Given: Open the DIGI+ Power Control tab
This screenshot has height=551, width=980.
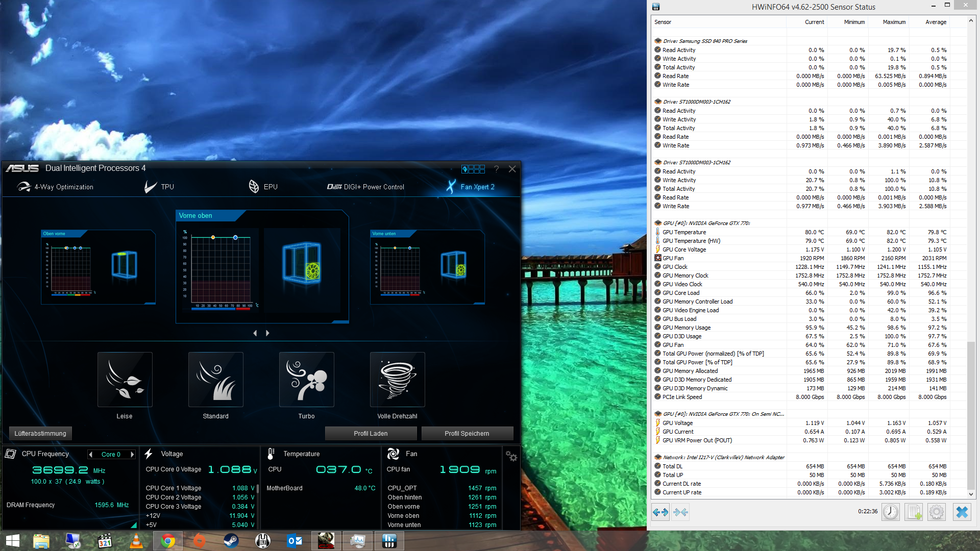Looking at the screenshot, I should click(x=365, y=187).
